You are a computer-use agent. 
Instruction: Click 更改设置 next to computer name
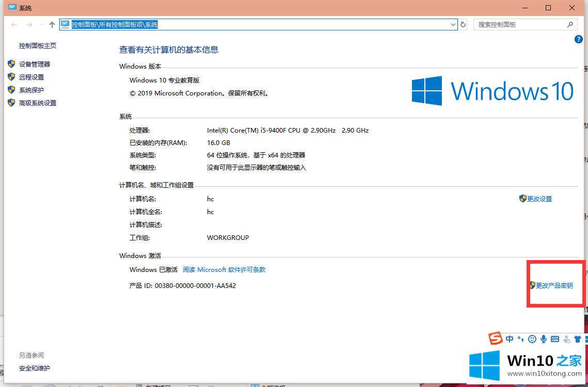[539, 199]
